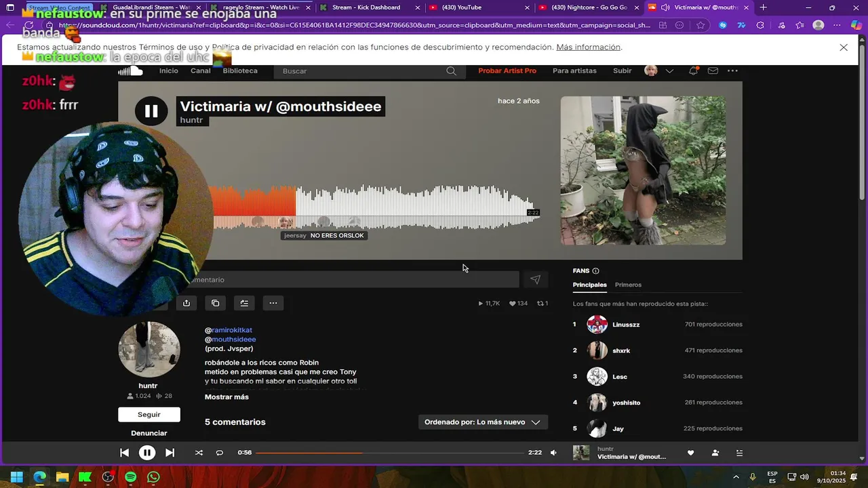The height and width of the screenshot is (488, 868).
Task: Open a new browser tab
Action: [x=764, y=7]
